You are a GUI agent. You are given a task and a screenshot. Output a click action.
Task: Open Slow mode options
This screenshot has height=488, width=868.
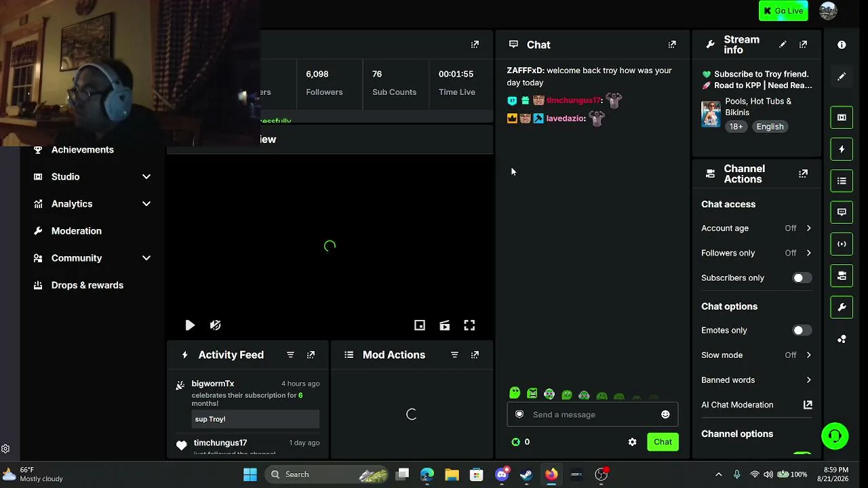point(757,355)
